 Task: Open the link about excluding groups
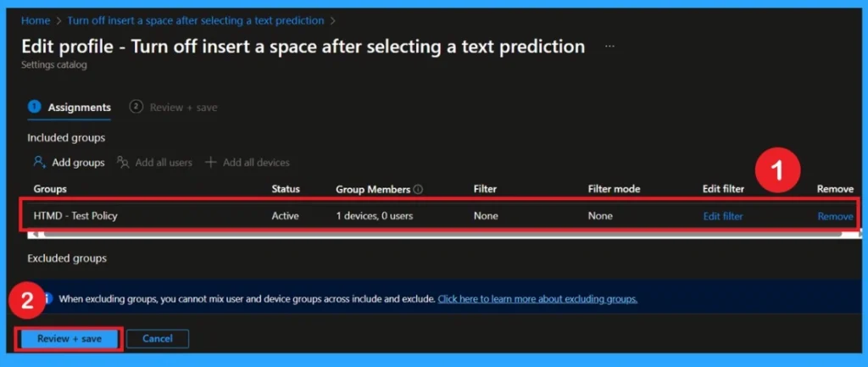(537, 298)
